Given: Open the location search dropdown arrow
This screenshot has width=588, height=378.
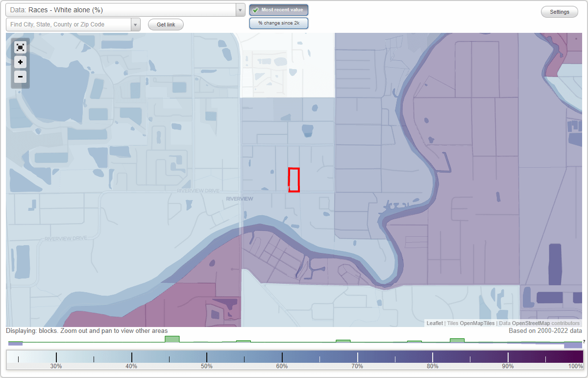Looking at the screenshot, I should (136, 25).
